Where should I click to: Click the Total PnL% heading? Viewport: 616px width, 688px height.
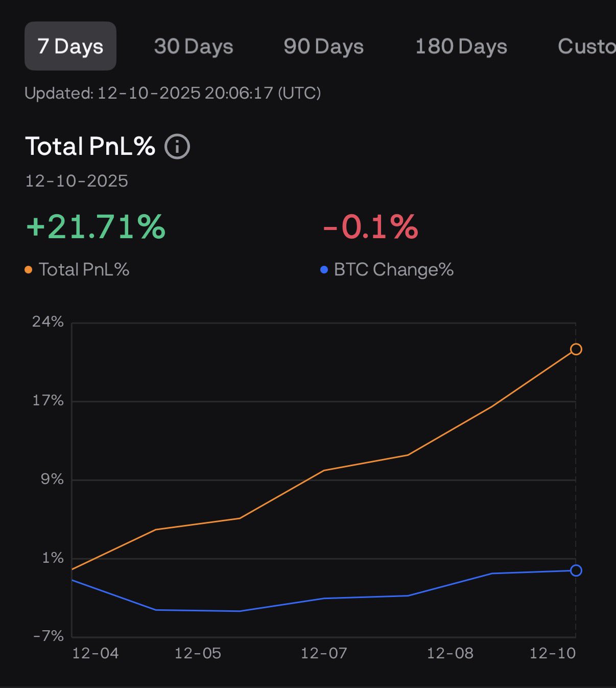click(90, 146)
